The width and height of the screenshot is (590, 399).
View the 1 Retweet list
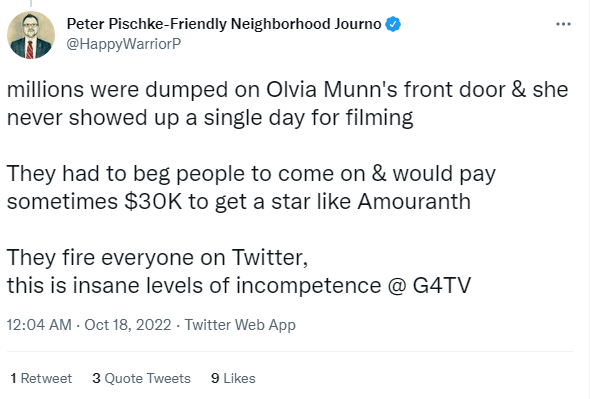coord(41,378)
